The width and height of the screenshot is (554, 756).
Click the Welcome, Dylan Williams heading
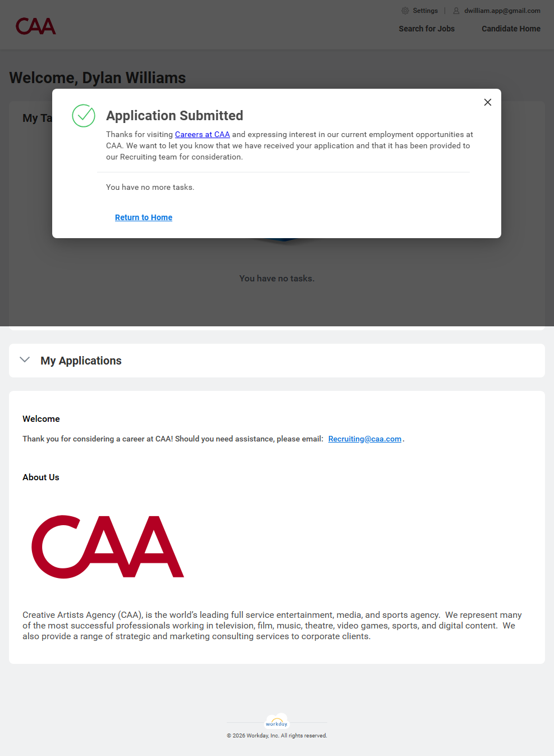coord(98,78)
